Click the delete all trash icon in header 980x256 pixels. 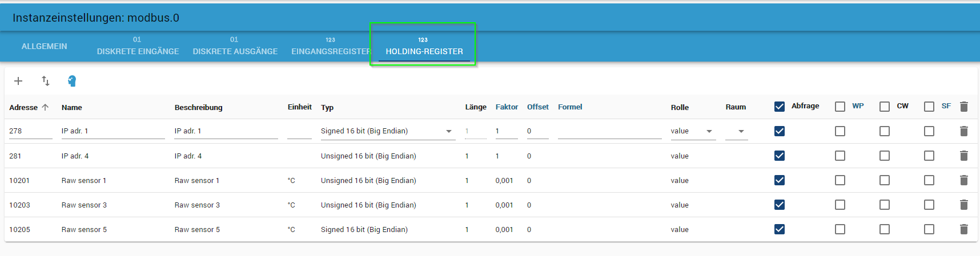pyautogui.click(x=963, y=107)
